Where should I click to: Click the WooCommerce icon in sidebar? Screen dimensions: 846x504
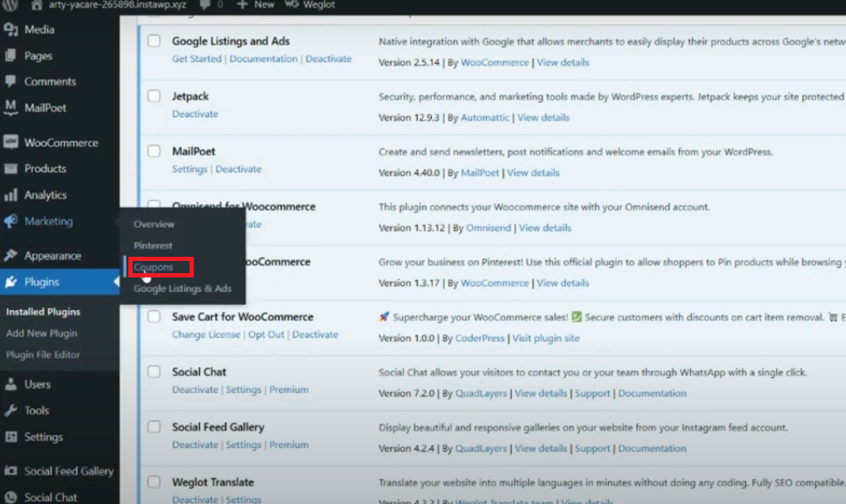pyautogui.click(x=11, y=143)
